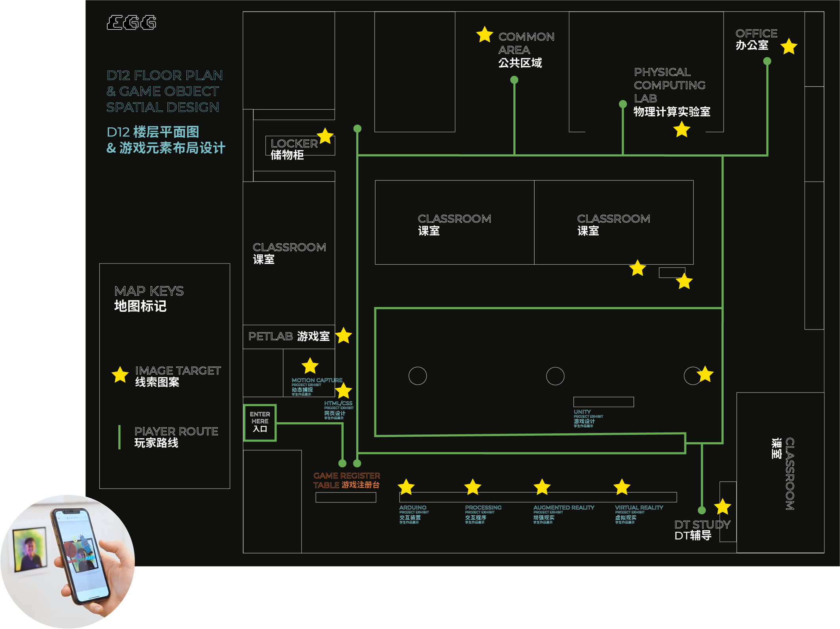Click the EGG logo
The image size is (840, 629).
point(132,23)
